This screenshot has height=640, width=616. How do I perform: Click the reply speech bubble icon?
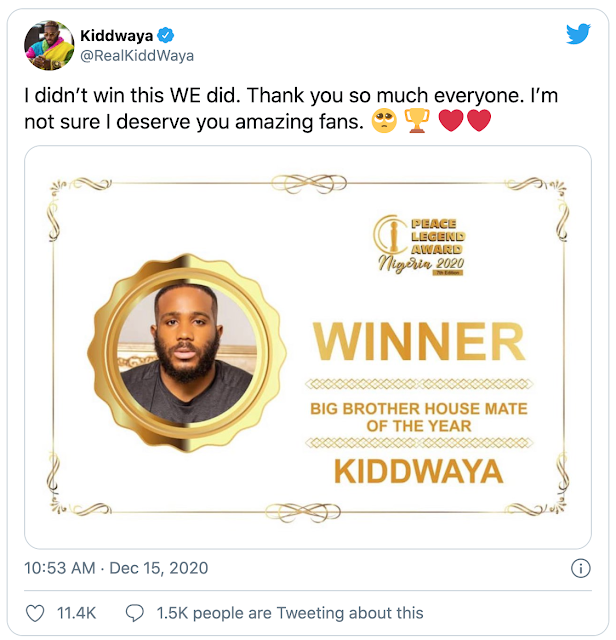134,612
